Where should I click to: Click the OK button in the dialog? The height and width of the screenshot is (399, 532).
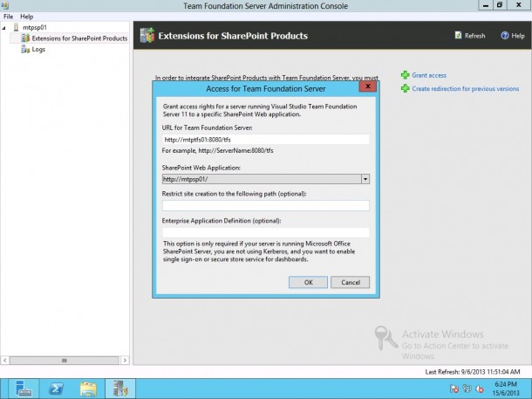(308, 282)
